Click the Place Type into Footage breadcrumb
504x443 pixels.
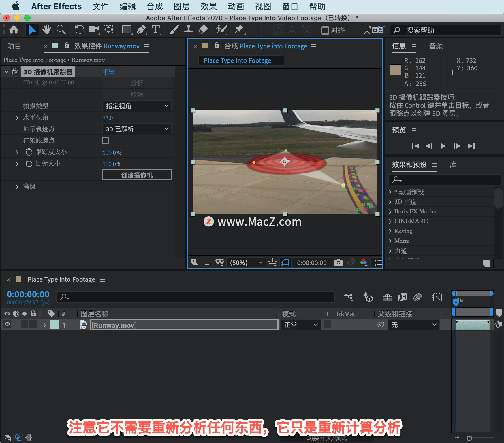click(x=241, y=60)
